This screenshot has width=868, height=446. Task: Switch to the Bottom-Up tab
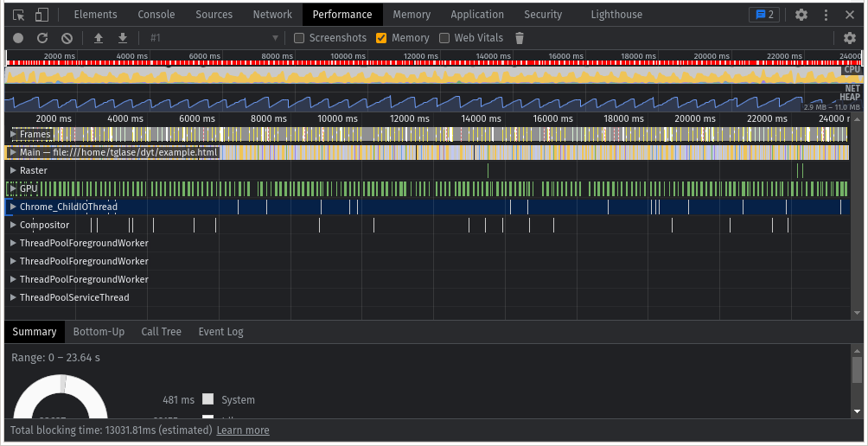point(99,332)
